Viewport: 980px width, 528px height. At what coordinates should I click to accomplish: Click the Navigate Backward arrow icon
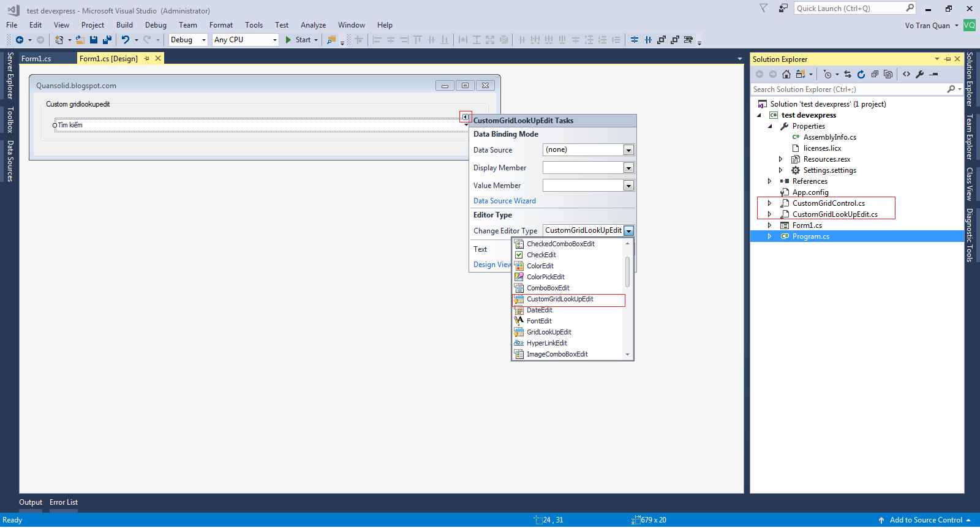20,40
